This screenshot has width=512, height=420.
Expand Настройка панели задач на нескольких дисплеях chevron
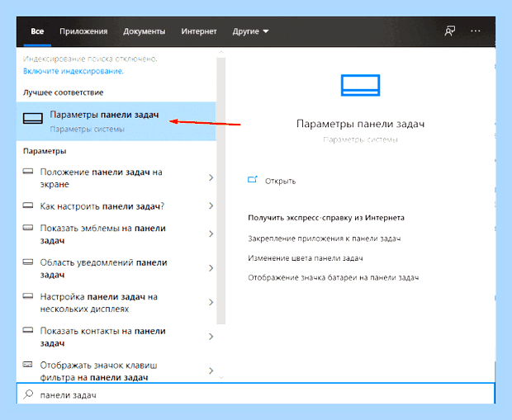coord(211,302)
